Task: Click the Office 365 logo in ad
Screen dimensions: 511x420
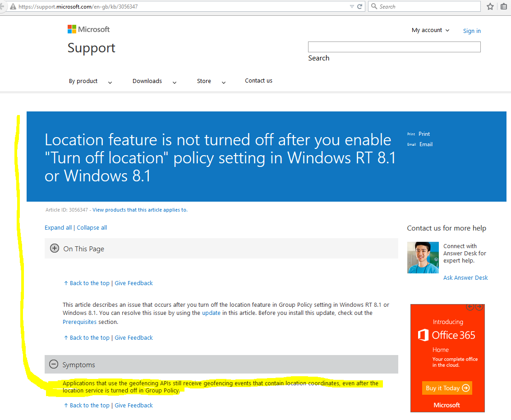Action: [x=447, y=335]
